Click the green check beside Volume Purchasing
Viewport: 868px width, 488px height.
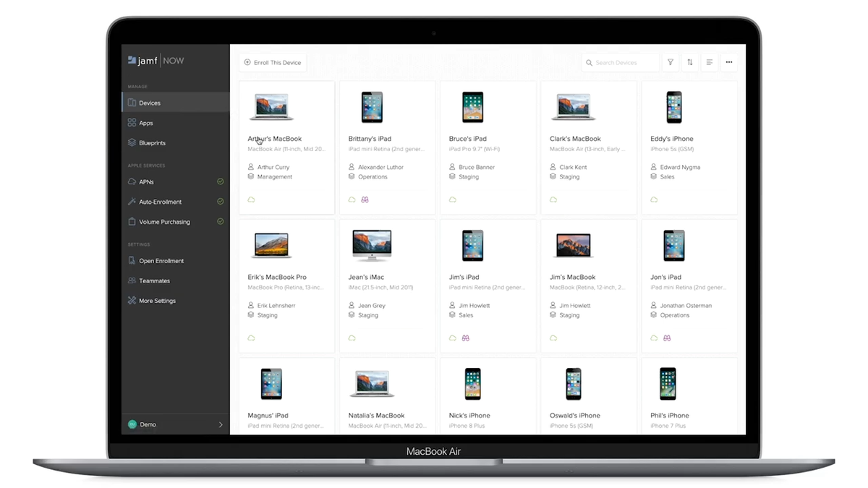[x=219, y=221]
